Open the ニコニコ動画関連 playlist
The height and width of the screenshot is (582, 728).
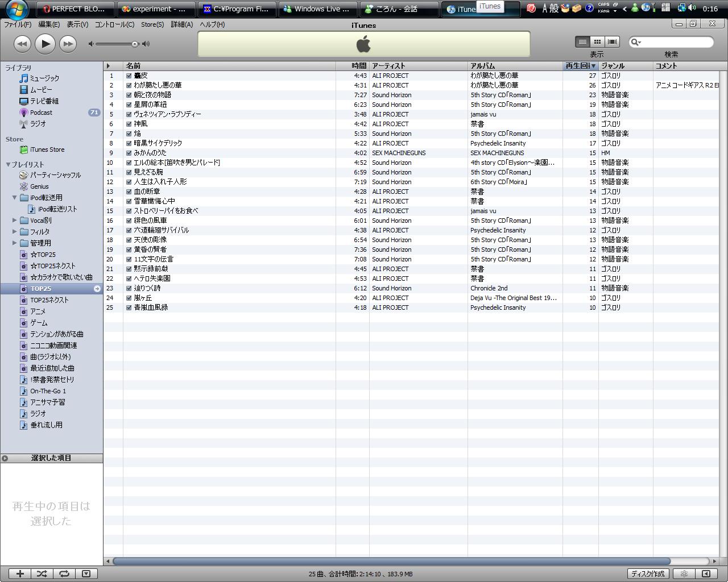click(x=48, y=346)
